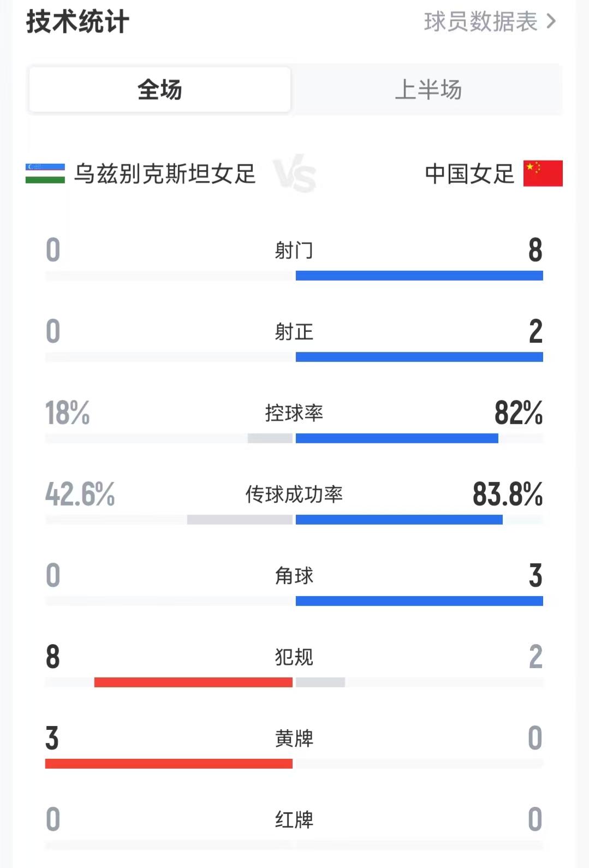Screen dimensions: 589x868
Task: Select the 射门 stat row label
Action: tap(294, 251)
